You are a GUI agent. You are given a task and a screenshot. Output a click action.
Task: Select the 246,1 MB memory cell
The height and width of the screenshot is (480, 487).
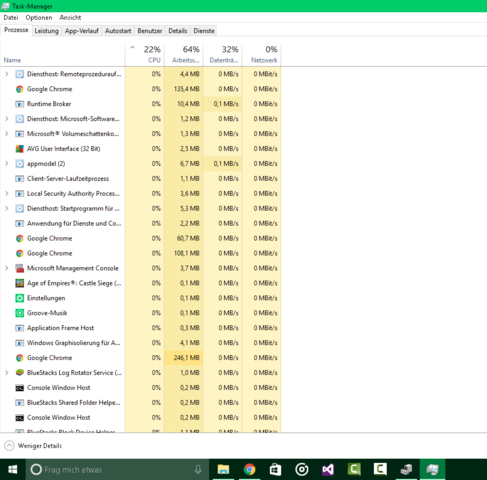[184, 358]
